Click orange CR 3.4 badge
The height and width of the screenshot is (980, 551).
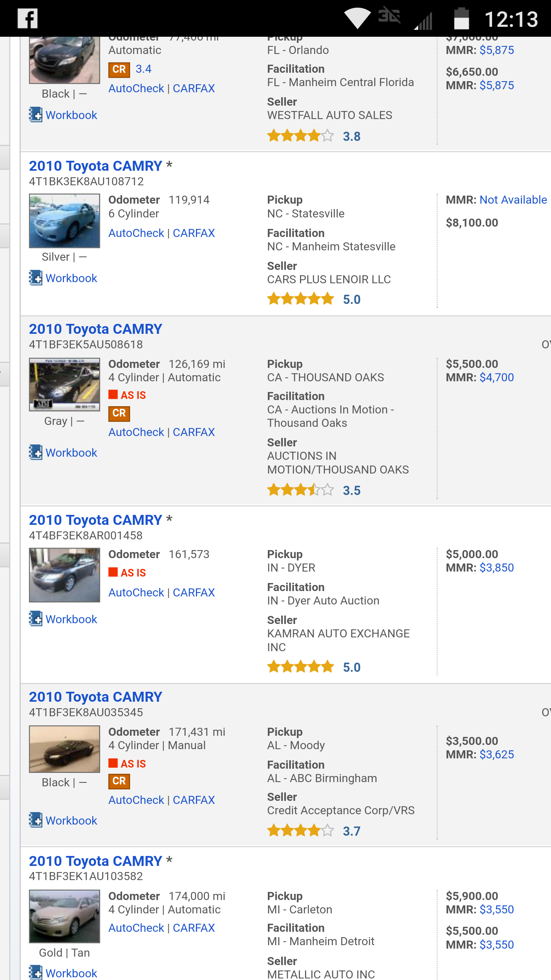(119, 69)
